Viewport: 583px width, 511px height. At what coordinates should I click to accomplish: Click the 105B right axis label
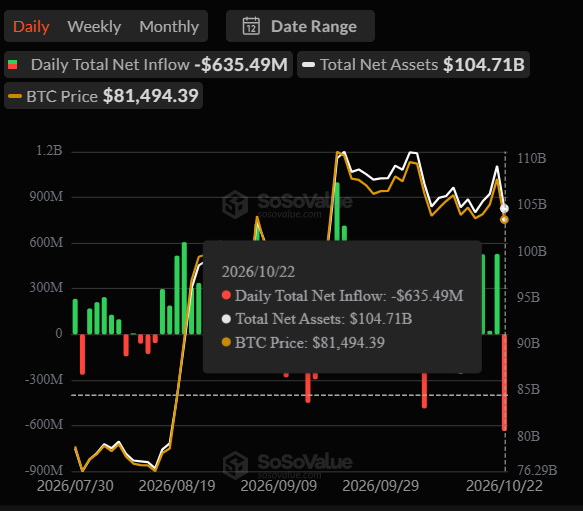pyautogui.click(x=532, y=204)
